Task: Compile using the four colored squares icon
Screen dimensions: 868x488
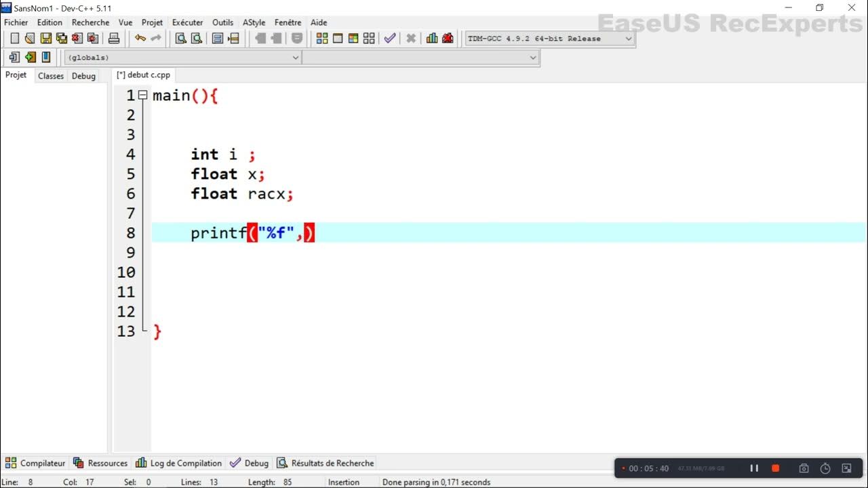Action: pyautogui.click(x=322, y=39)
